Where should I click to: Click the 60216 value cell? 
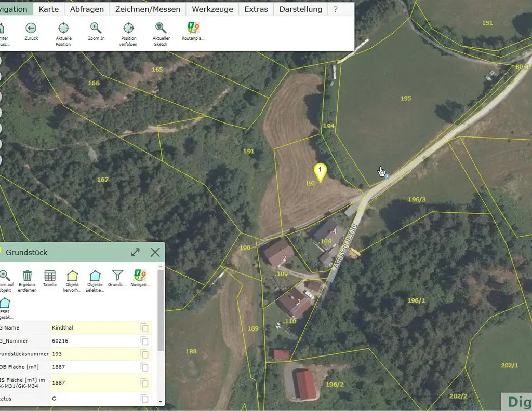94,341
